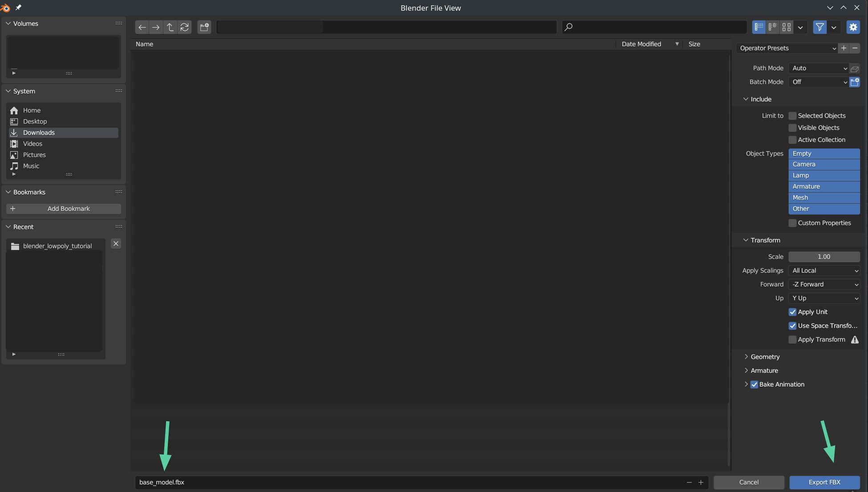Open display settings dropdown arrow
Viewport: 868px width, 492px height.
tap(800, 27)
